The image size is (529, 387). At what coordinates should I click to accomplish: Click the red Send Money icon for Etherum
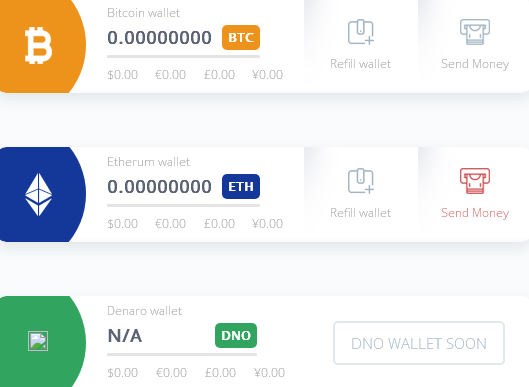tap(475, 181)
